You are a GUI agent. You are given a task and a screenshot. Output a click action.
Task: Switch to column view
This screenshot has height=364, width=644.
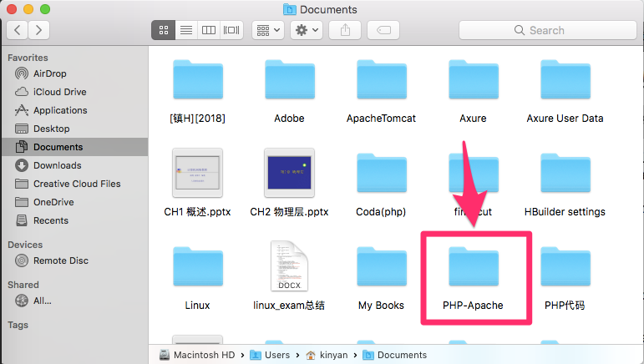209,30
